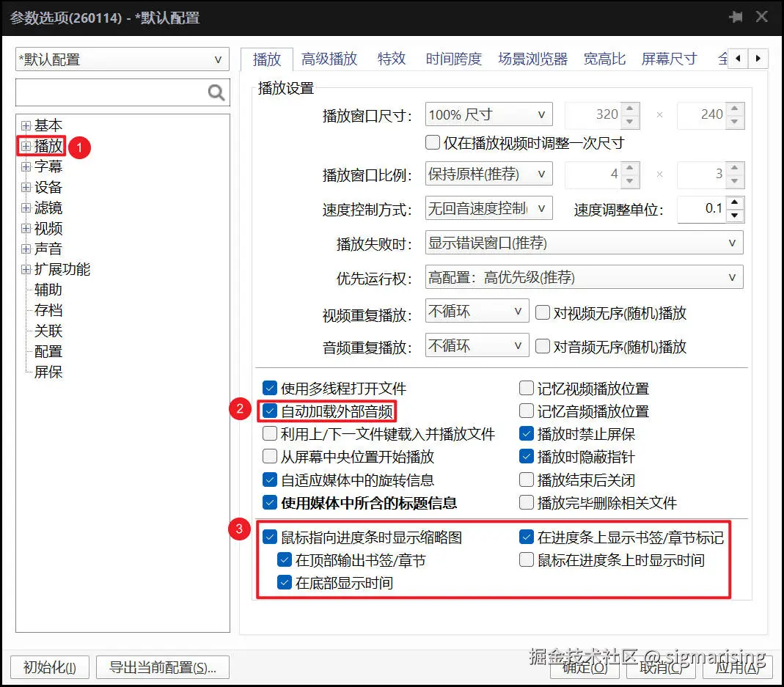Expand the 基本 tree node
784x687 pixels.
pos(26,125)
